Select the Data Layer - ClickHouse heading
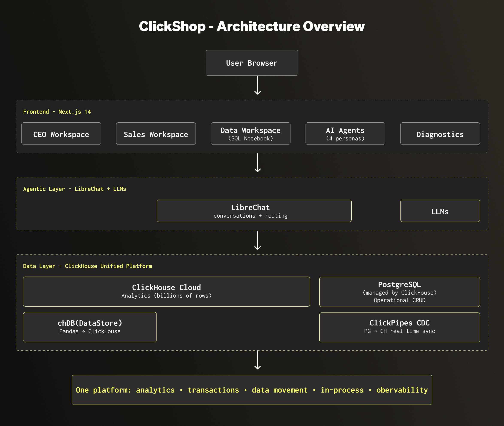Viewport: 504px width, 426px height. 88,266
